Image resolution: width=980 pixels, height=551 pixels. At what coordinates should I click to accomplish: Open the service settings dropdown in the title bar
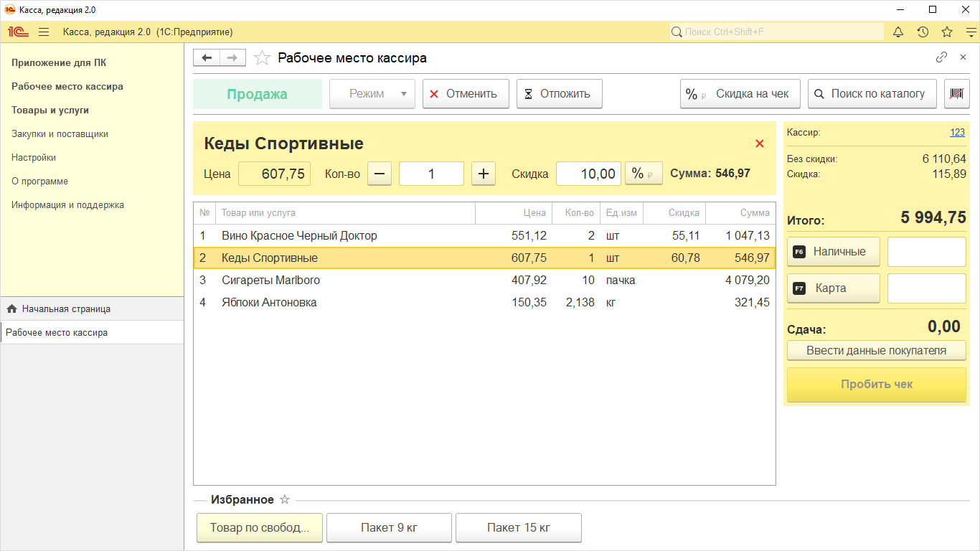point(971,32)
